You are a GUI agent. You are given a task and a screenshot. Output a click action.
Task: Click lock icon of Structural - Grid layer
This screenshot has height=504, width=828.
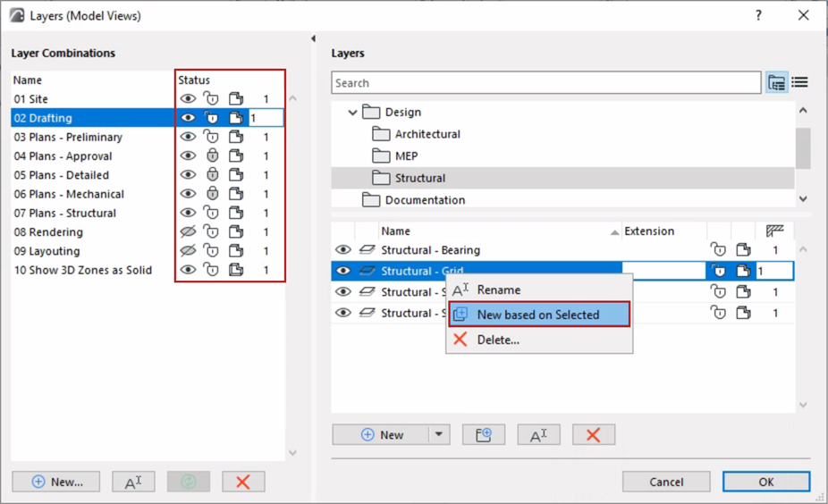click(x=718, y=271)
